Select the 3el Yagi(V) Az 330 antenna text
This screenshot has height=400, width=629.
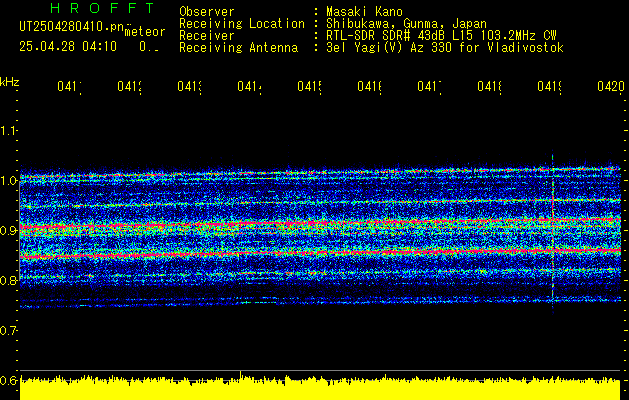point(445,48)
